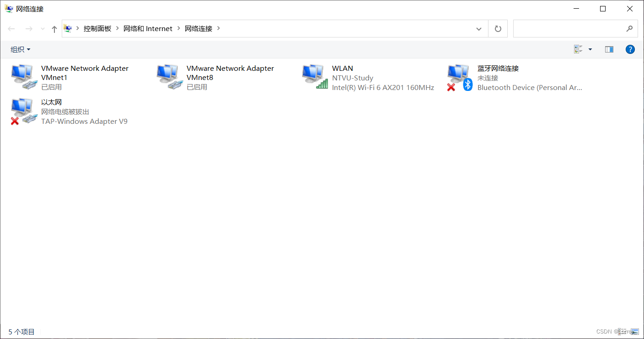The width and height of the screenshot is (644, 339).
Task: Click the Intel(R) Wi-Fi 6 AX201 160MHz text
Action: click(383, 87)
